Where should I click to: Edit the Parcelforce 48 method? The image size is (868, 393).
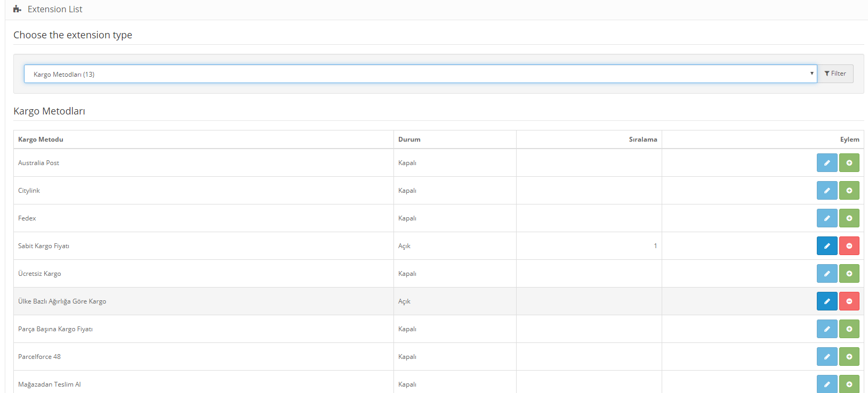(x=827, y=357)
